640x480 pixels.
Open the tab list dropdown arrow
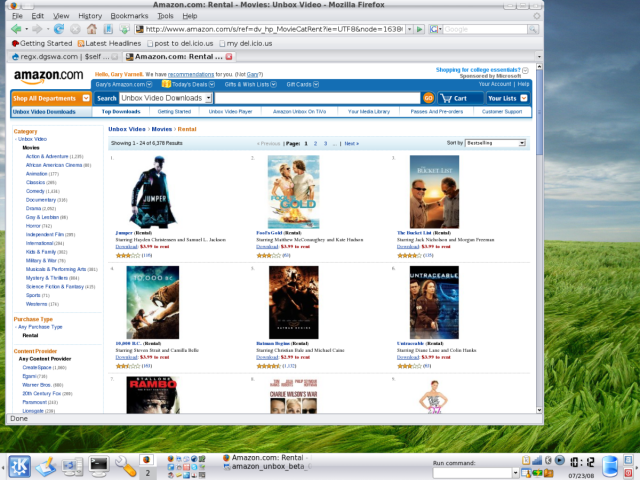point(539,57)
